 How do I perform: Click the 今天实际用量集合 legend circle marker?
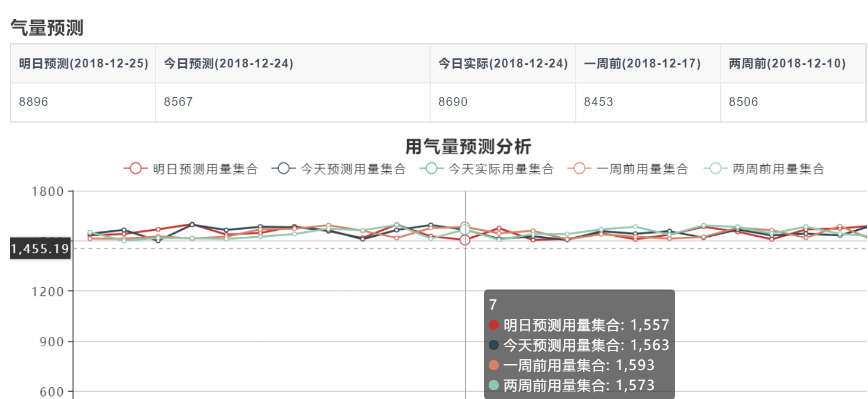tap(431, 169)
